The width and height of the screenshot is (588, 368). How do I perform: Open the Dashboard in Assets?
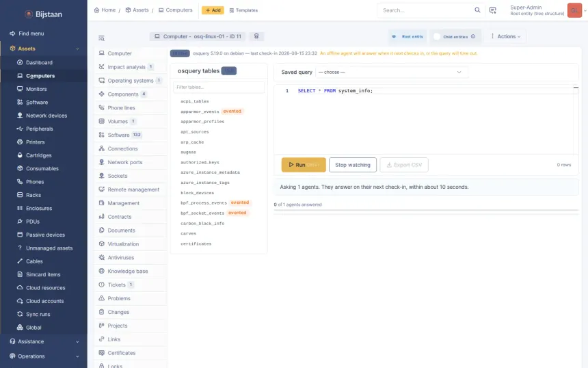pyautogui.click(x=39, y=63)
